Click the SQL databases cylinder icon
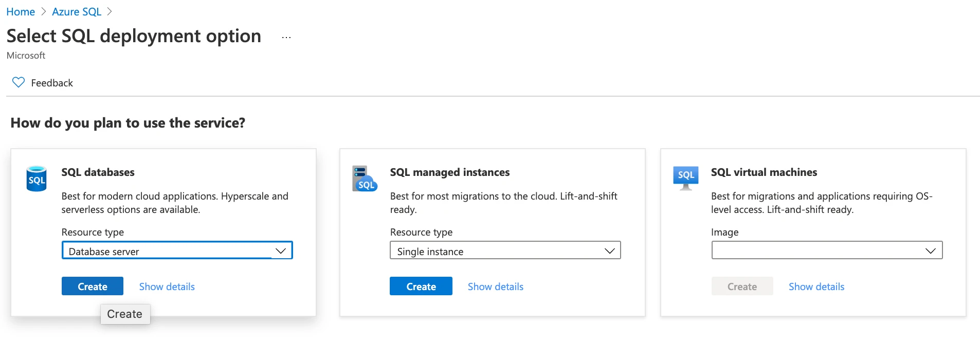980x340 pixels. click(37, 178)
